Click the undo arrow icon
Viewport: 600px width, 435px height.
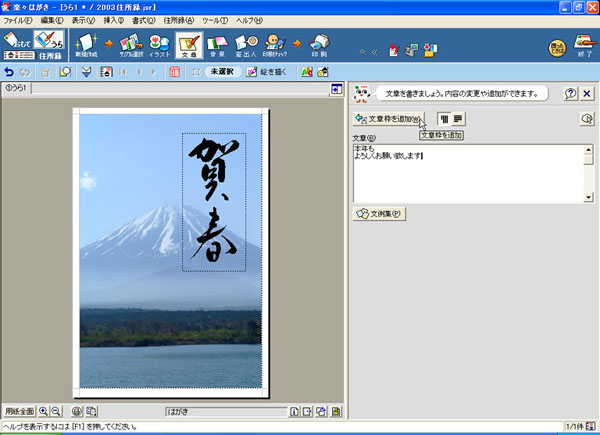tap(10, 72)
